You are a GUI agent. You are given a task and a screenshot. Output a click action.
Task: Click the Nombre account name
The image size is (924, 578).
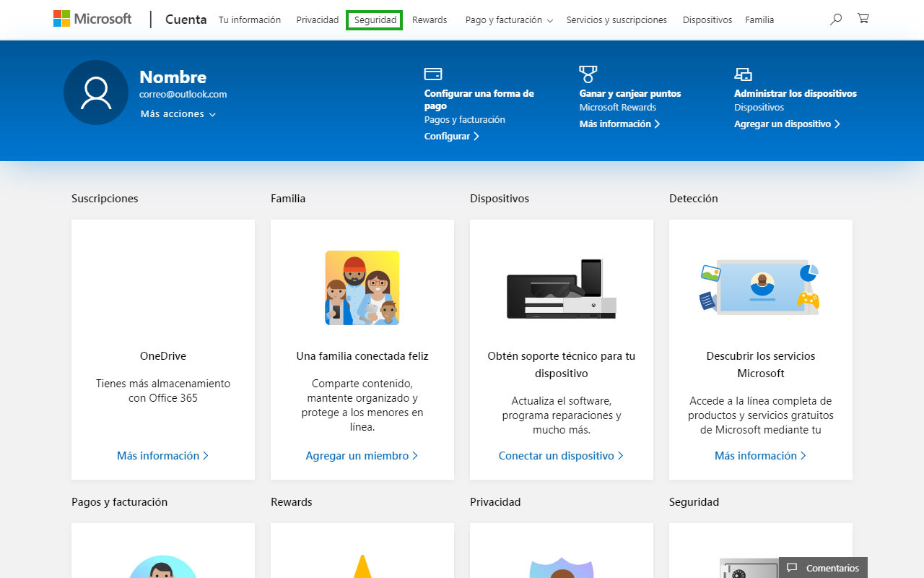click(x=173, y=77)
